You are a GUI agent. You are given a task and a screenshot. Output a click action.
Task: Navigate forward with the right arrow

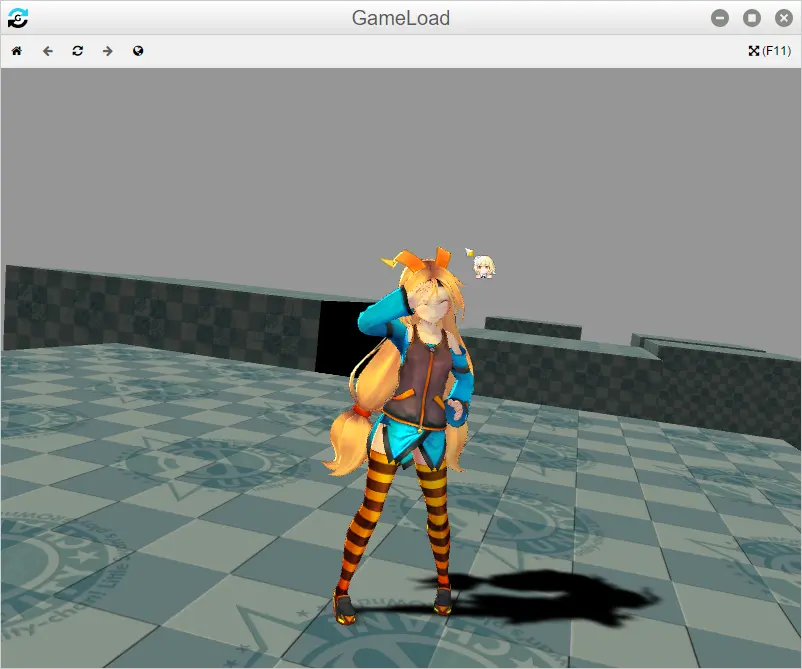click(107, 51)
